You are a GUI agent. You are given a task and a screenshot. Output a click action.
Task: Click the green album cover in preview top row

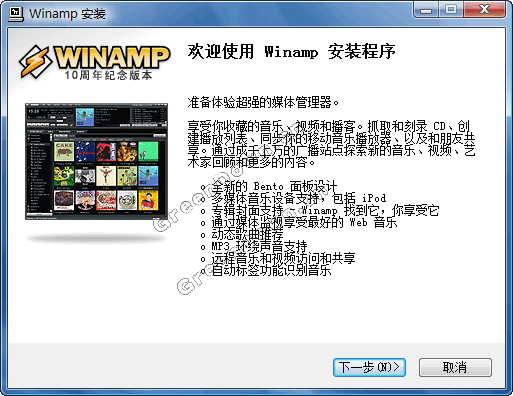click(148, 151)
